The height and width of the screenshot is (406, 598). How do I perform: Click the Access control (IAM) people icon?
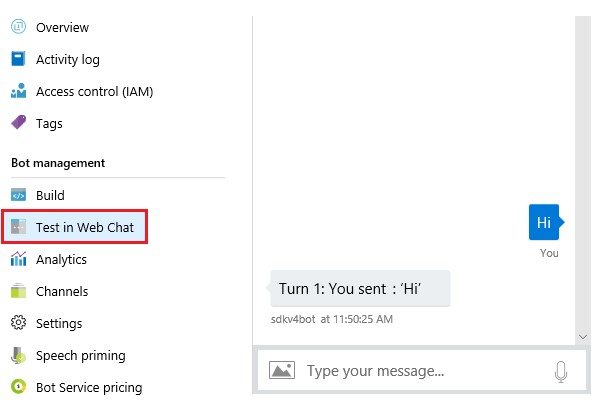[18, 91]
